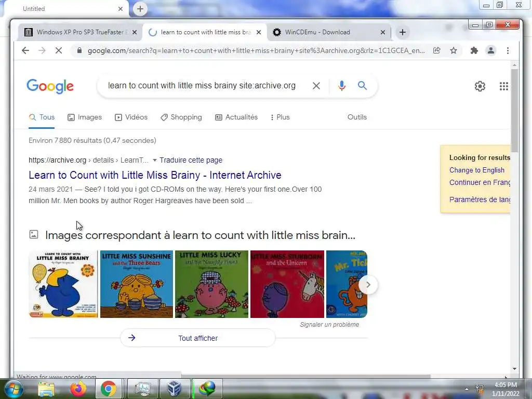This screenshot has height=399, width=532.
Task: Click the Google logo
Action: coord(50,86)
